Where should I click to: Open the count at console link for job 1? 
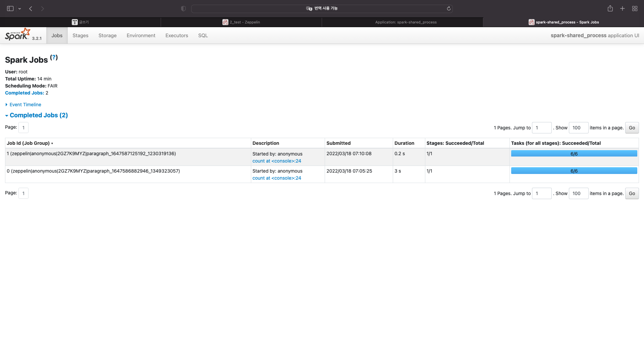[277, 161]
